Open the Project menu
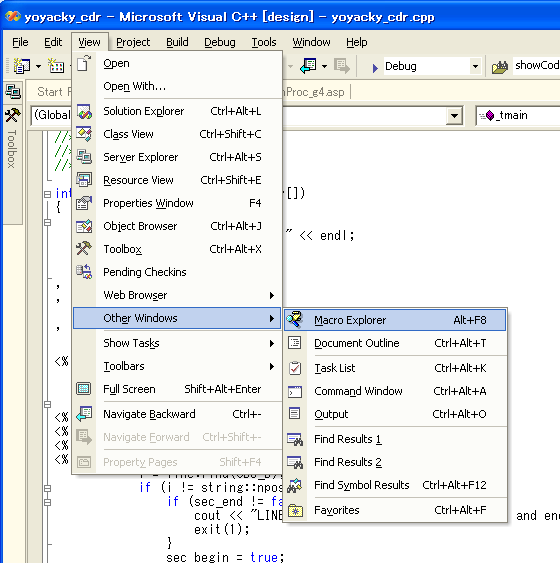560x563 pixels. tap(133, 42)
